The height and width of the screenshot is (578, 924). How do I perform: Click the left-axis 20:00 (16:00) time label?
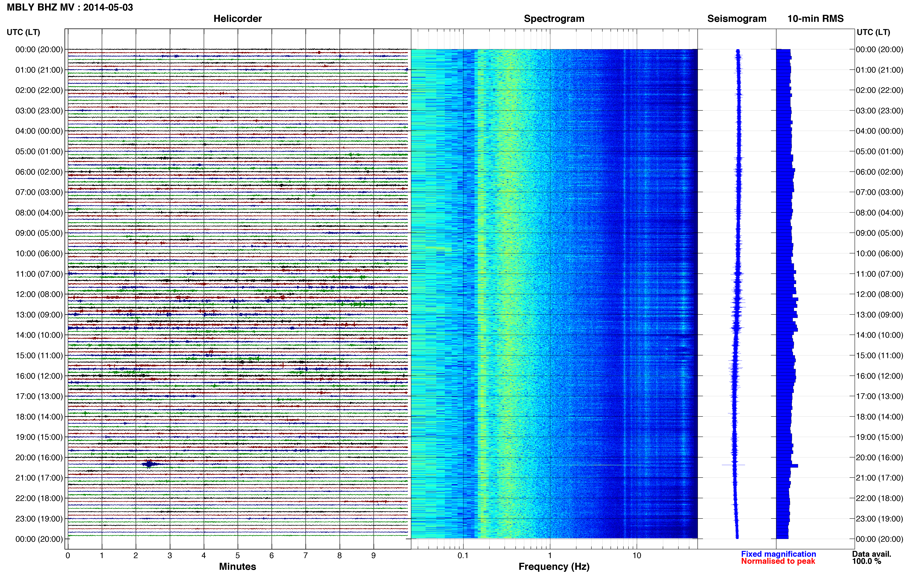39,458
